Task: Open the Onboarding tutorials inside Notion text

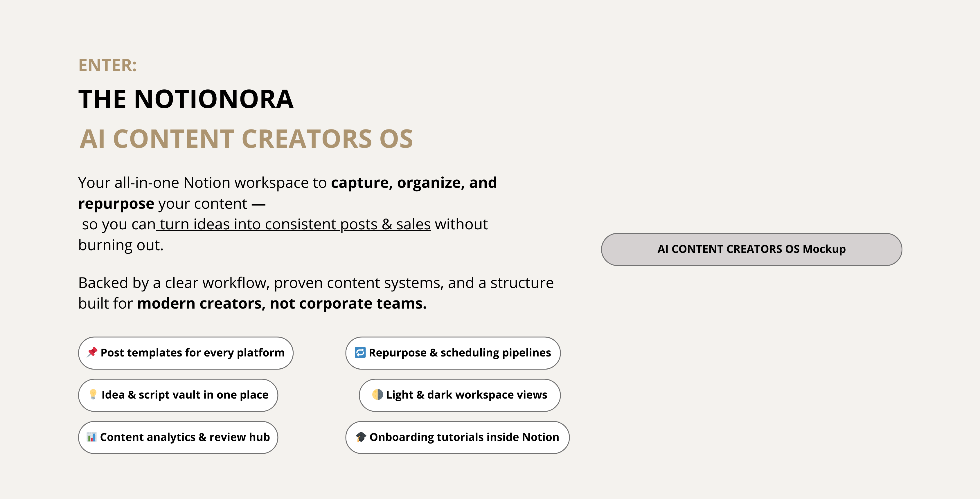Action: click(x=464, y=437)
